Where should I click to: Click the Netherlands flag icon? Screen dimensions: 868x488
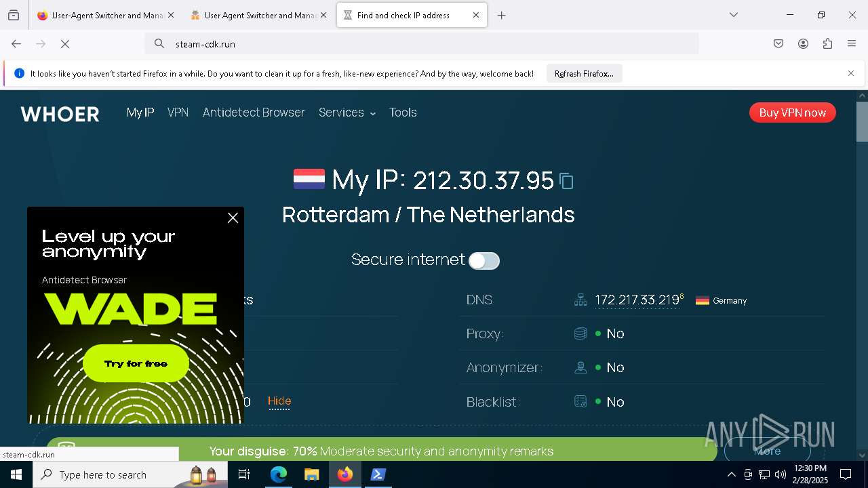coord(309,179)
